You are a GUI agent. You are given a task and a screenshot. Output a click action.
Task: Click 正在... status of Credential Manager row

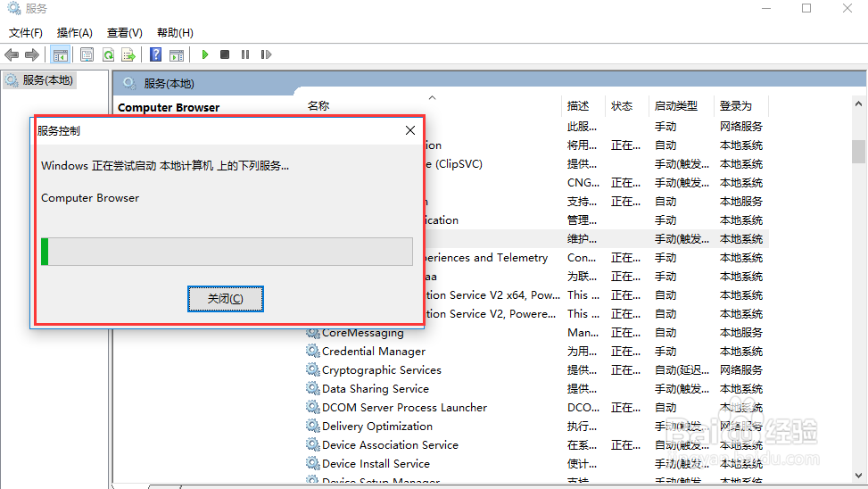(625, 351)
